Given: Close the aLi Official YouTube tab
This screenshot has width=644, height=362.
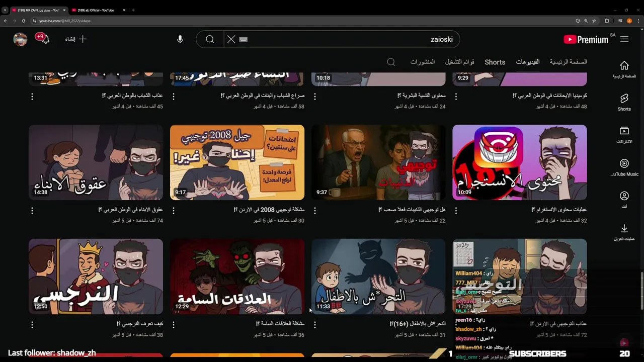Looking at the screenshot, I should (x=124, y=10).
